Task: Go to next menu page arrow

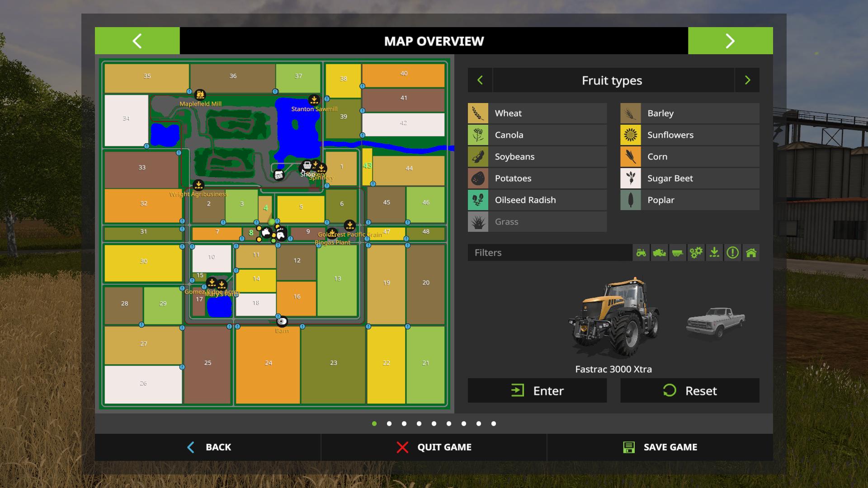Action: coord(730,41)
